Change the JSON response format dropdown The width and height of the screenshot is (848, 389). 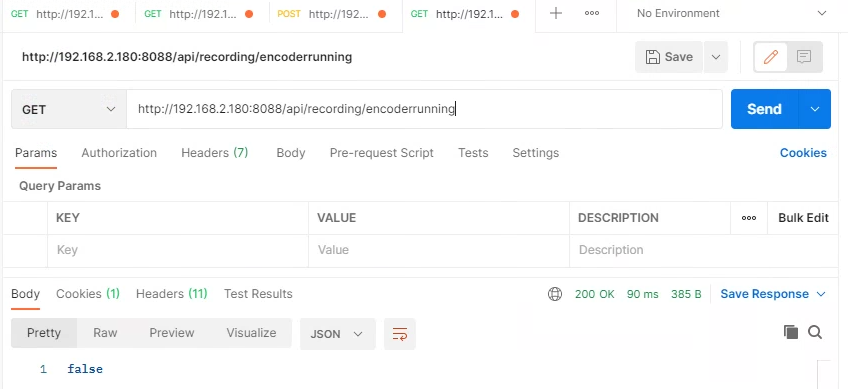tap(337, 334)
